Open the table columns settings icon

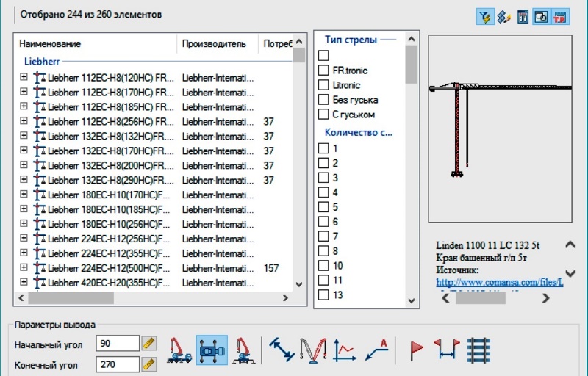click(x=523, y=17)
